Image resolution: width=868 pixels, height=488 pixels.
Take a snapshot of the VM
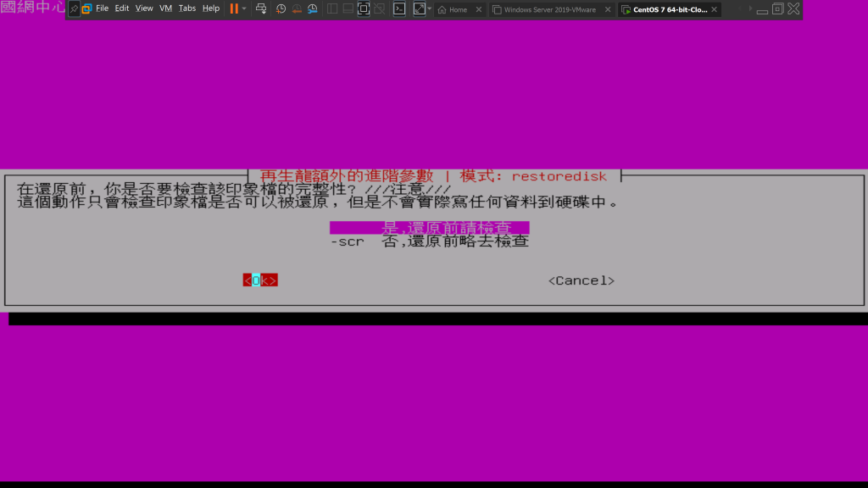(281, 8)
